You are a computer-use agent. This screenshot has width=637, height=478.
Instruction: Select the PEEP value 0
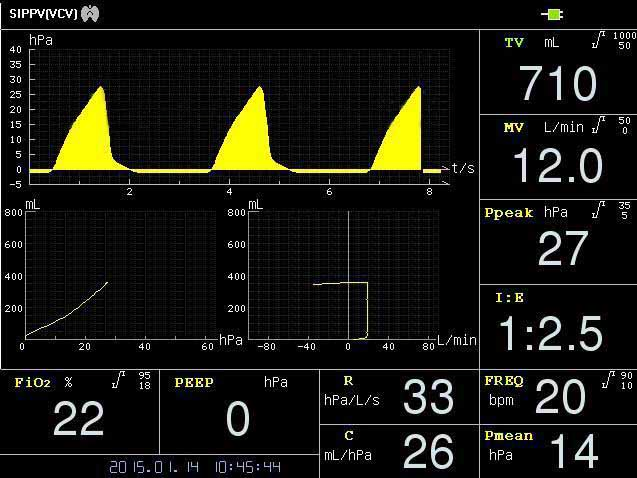click(238, 418)
